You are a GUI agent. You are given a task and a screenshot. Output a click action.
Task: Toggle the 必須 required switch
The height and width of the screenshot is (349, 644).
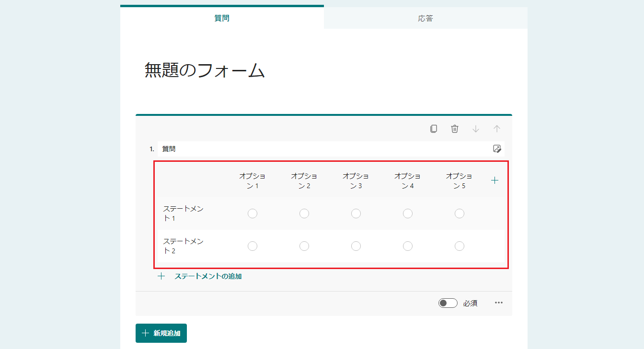pyautogui.click(x=448, y=303)
